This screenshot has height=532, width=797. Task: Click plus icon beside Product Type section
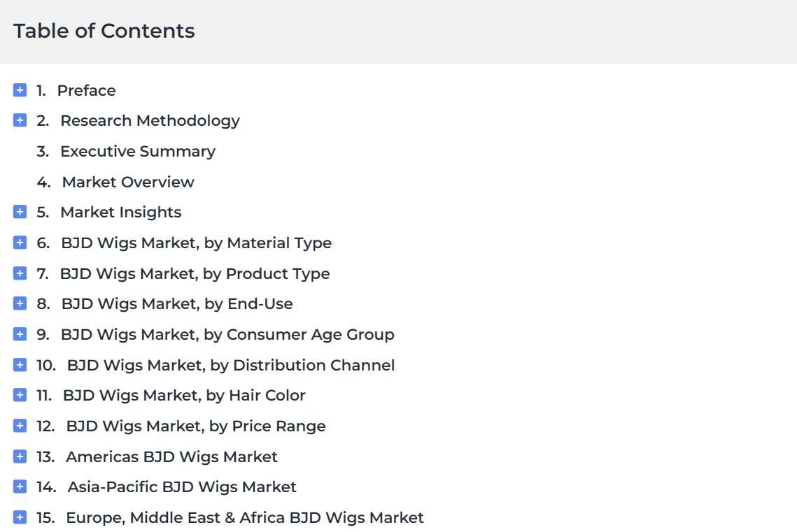click(x=20, y=273)
